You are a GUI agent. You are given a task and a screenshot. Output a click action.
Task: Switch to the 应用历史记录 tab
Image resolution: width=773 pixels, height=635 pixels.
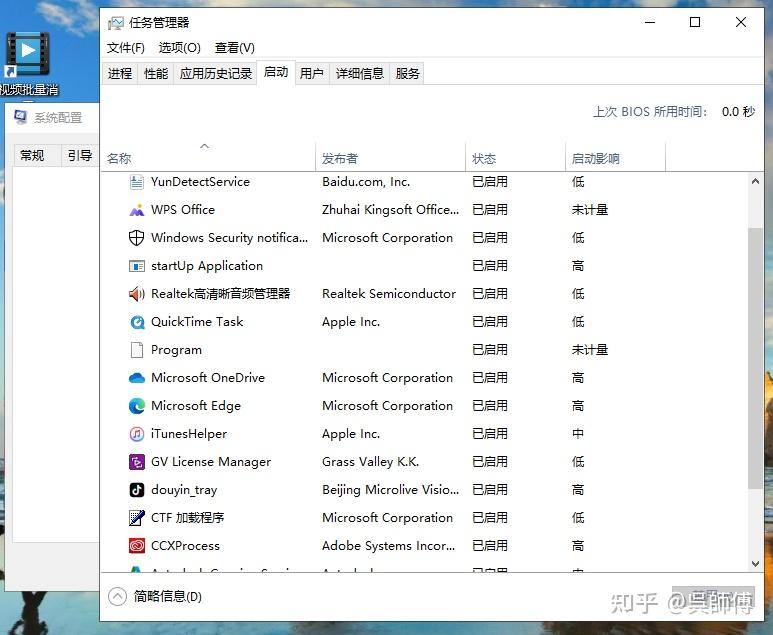[x=215, y=73]
